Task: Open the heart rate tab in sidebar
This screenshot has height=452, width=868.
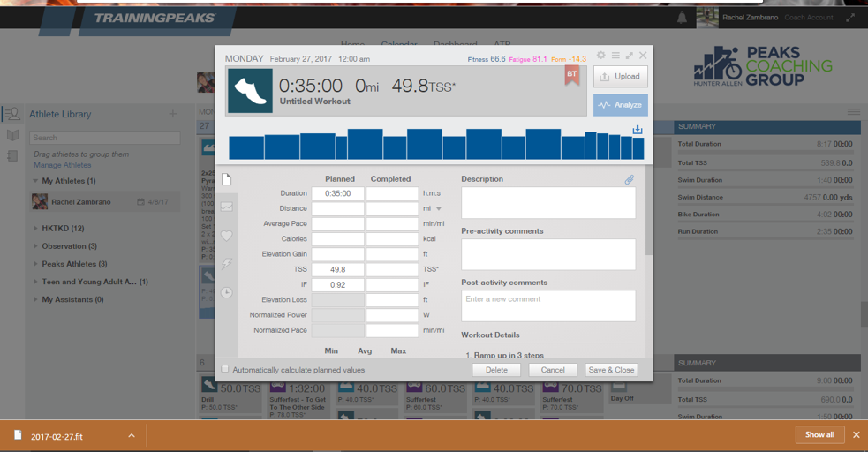Action: tap(227, 236)
